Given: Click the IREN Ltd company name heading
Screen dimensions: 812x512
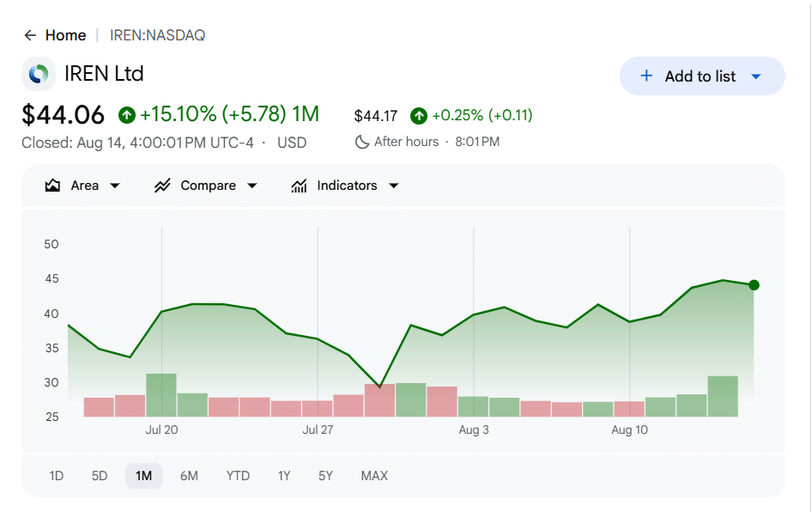Looking at the screenshot, I should pyautogui.click(x=104, y=74).
